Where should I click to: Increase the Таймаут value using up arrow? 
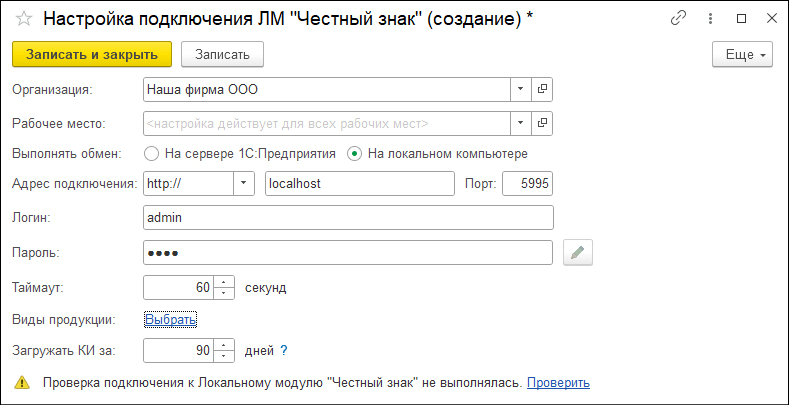click(x=224, y=282)
